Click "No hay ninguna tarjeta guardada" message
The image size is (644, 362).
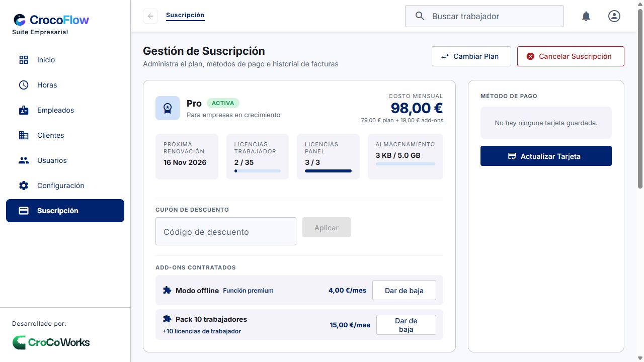(546, 123)
